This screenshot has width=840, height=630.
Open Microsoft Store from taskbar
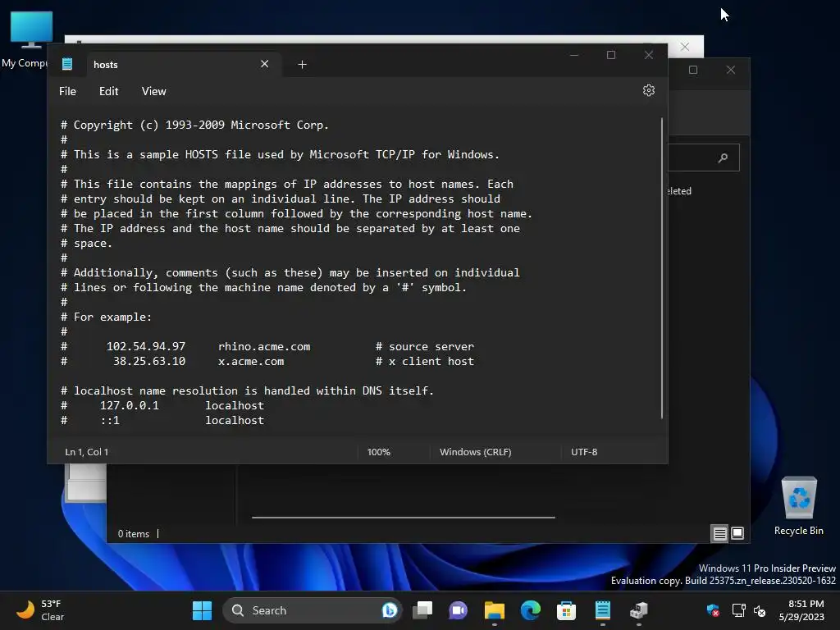(x=566, y=610)
